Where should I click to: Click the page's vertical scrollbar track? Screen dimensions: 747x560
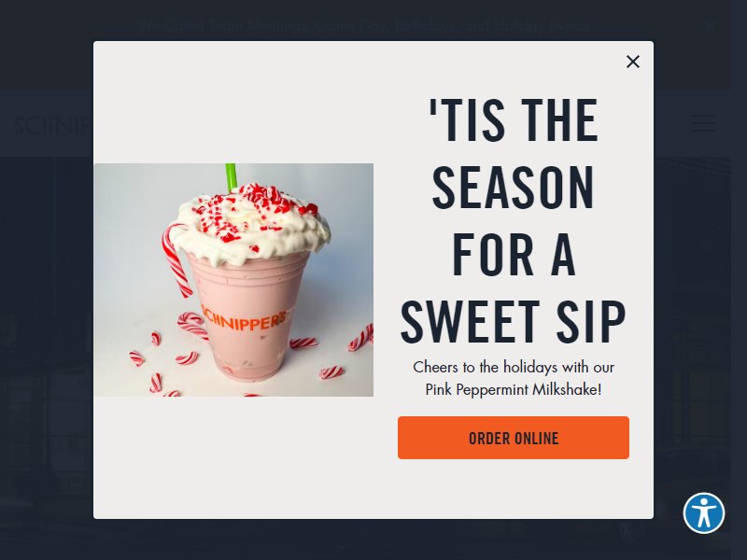[x=739, y=280]
